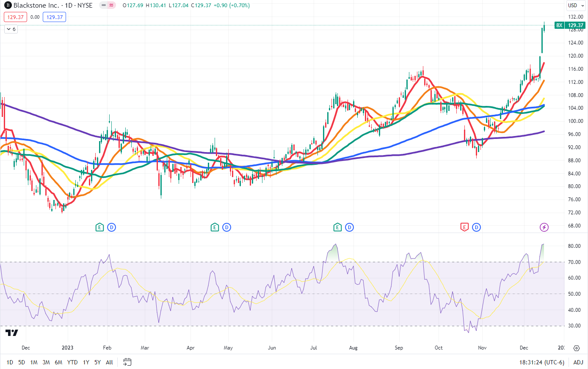Click the 132.00 price axis label
The image size is (588, 369).
576,17
